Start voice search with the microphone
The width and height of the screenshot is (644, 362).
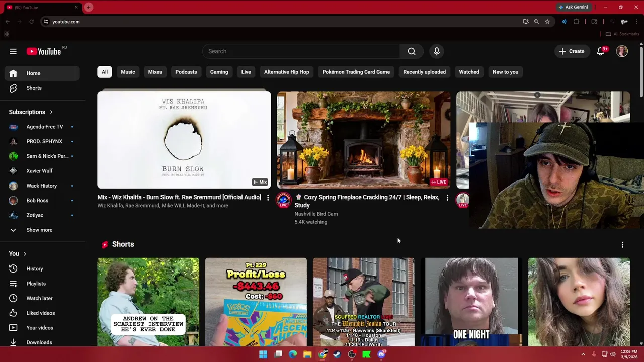click(x=437, y=51)
